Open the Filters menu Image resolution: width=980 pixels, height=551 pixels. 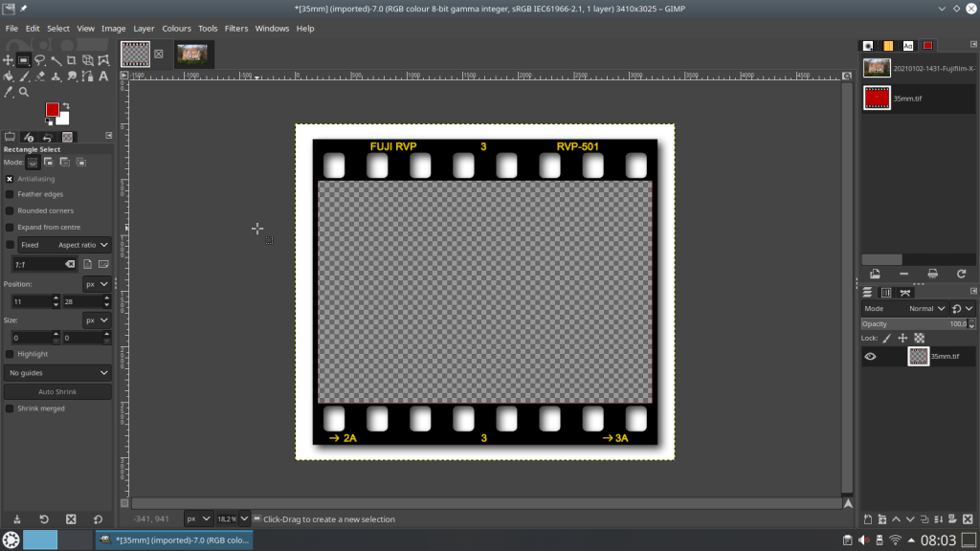pyautogui.click(x=236, y=28)
